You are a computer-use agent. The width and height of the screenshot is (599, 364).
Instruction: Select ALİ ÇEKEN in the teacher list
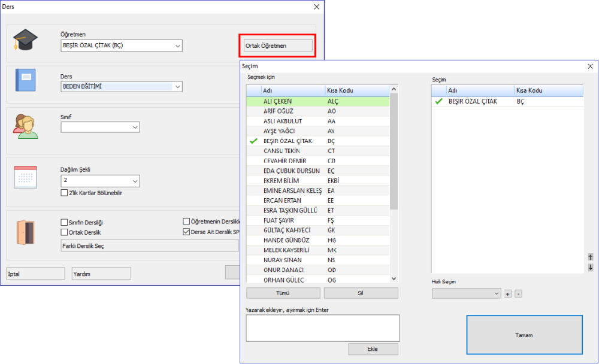click(318, 101)
